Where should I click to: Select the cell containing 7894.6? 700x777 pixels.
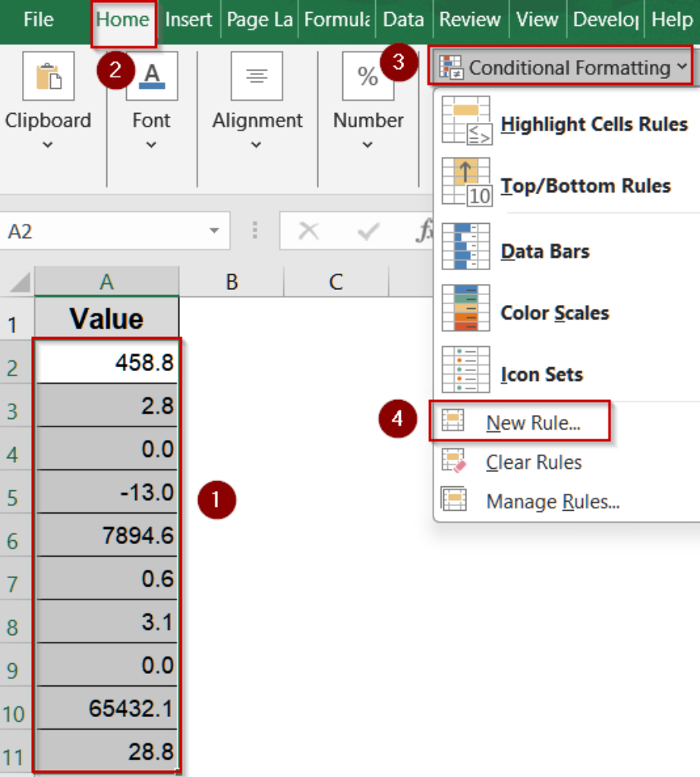coord(106,535)
